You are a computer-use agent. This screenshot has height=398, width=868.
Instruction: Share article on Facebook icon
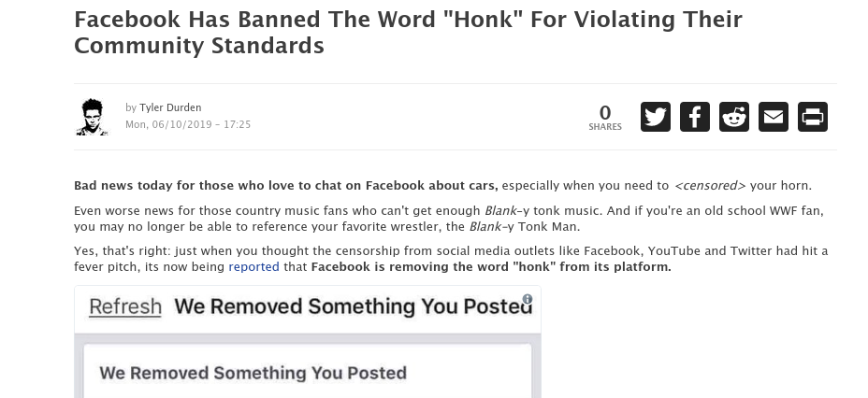click(695, 117)
